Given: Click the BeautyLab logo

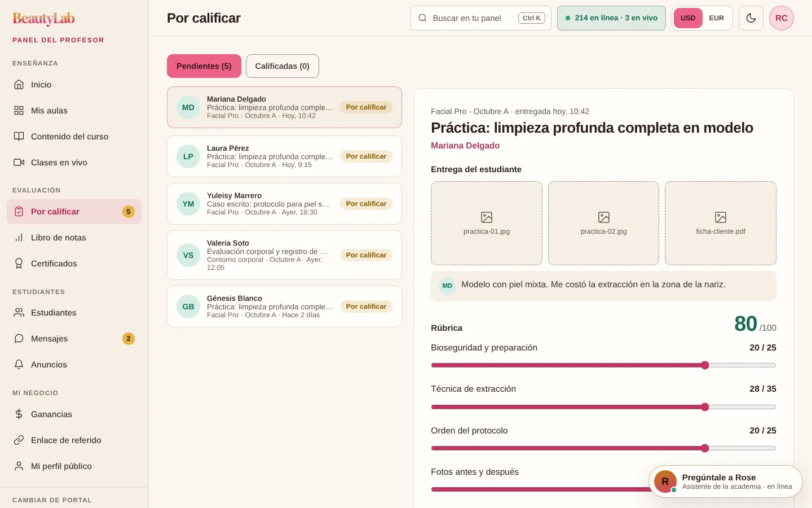Looking at the screenshot, I should pyautogui.click(x=44, y=19).
